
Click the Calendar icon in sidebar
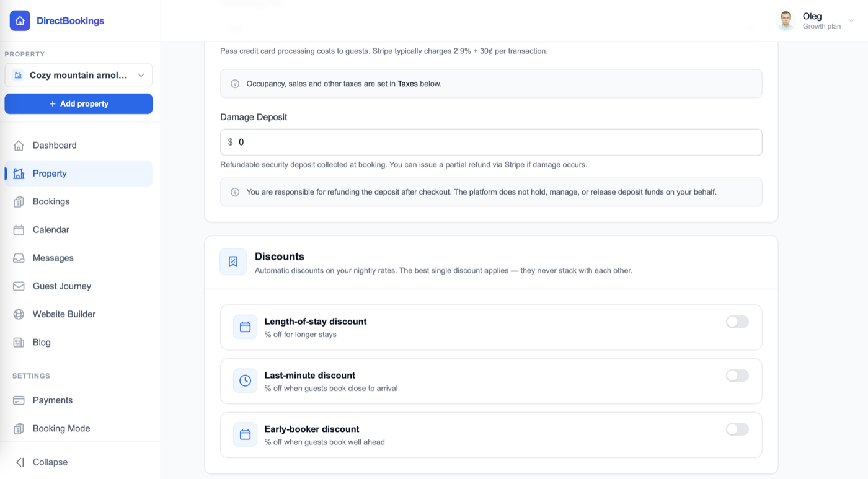[x=19, y=230]
